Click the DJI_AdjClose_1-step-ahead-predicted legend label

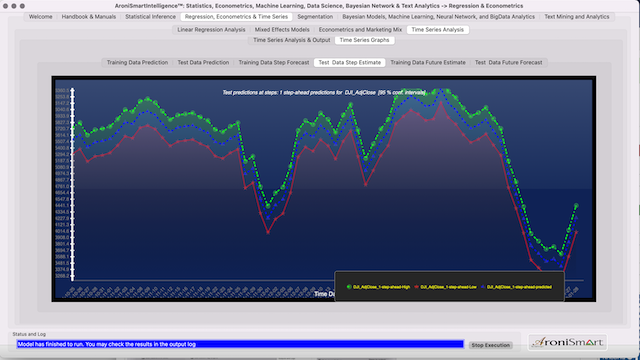(x=519, y=287)
